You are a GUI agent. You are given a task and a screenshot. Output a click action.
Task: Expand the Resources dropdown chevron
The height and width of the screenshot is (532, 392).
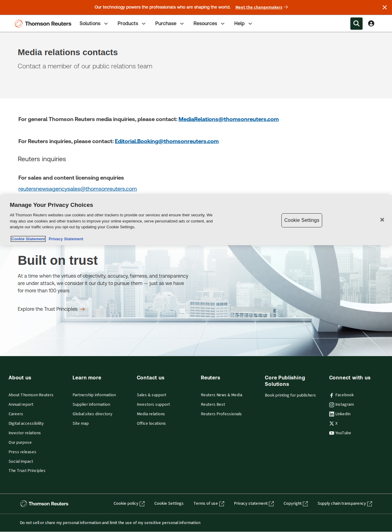[x=223, y=24]
